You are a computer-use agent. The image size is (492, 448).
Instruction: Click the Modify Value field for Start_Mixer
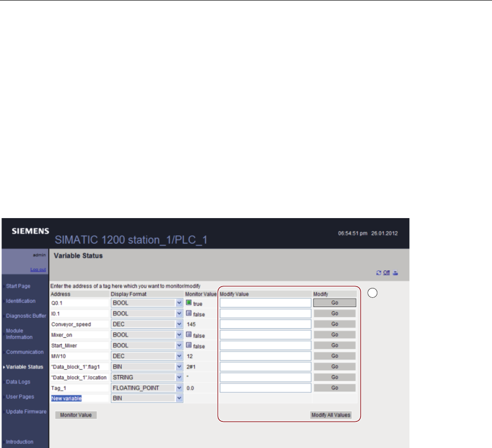pos(265,346)
